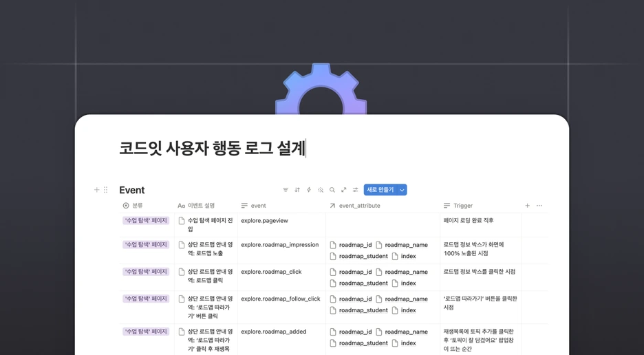Screen dimensions: 644x355
Task: Click the tag in explore.roadmap_follow_click row
Action: click(146, 299)
